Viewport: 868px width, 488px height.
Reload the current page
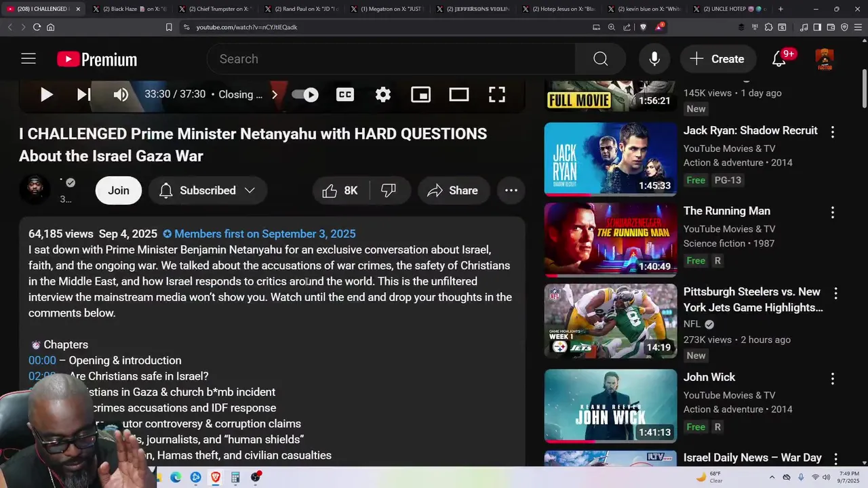(37, 27)
